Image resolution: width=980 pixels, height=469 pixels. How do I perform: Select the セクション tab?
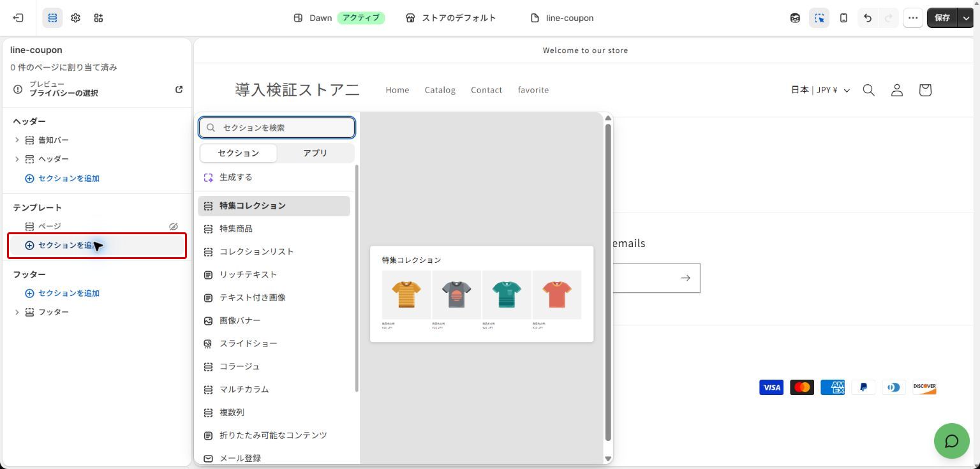239,153
